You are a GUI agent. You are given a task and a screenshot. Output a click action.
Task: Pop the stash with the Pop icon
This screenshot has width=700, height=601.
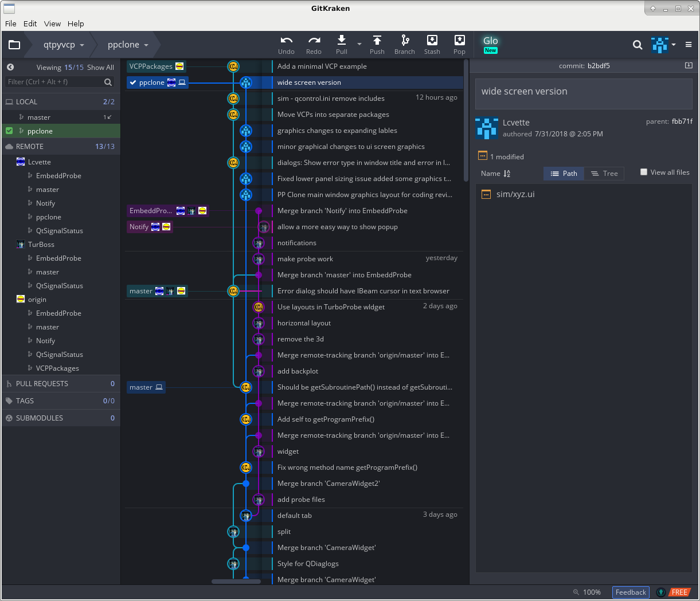pos(460,40)
